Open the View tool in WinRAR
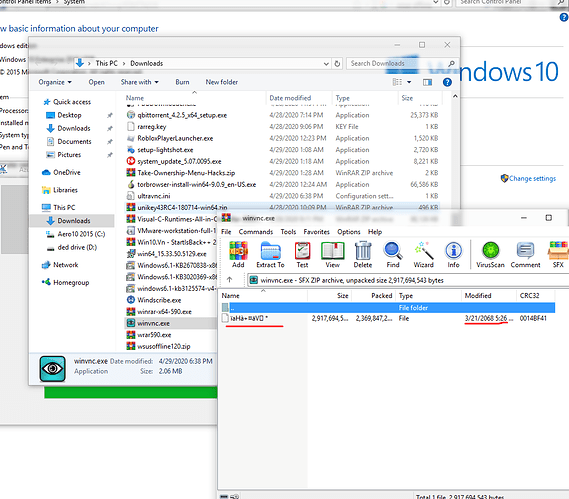This screenshot has height=499, width=569. [x=332, y=255]
